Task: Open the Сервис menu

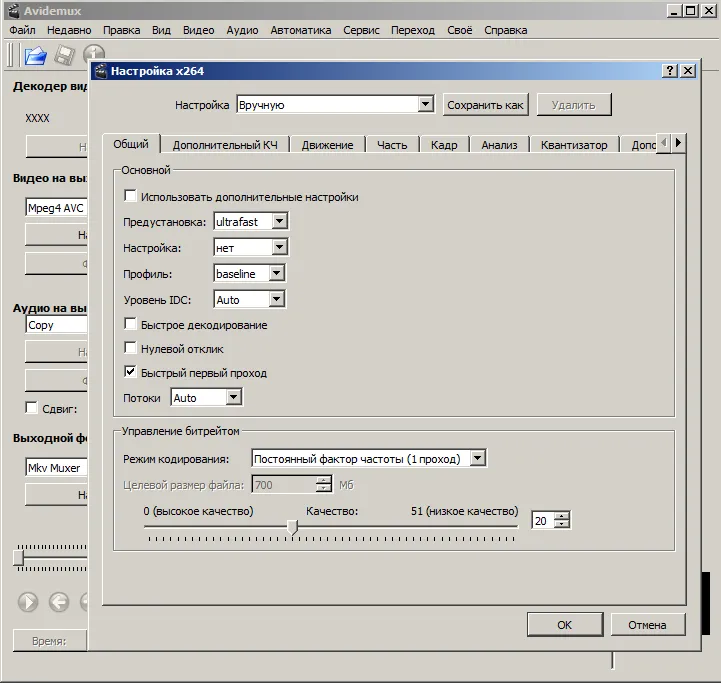Action: click(361, 30)
